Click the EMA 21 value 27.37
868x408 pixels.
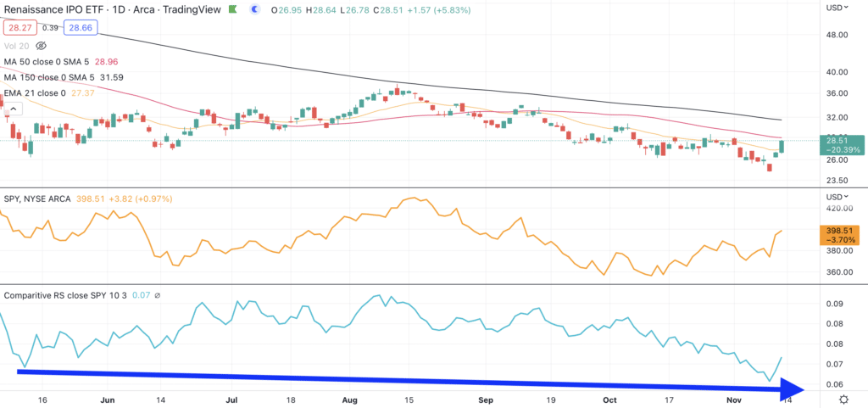(82, 93)
